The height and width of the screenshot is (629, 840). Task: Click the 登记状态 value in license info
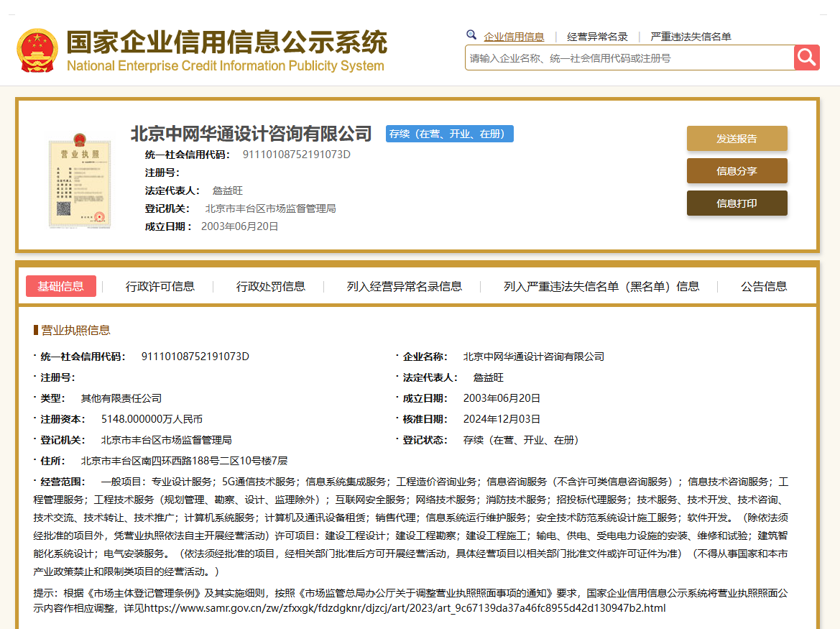522,440
